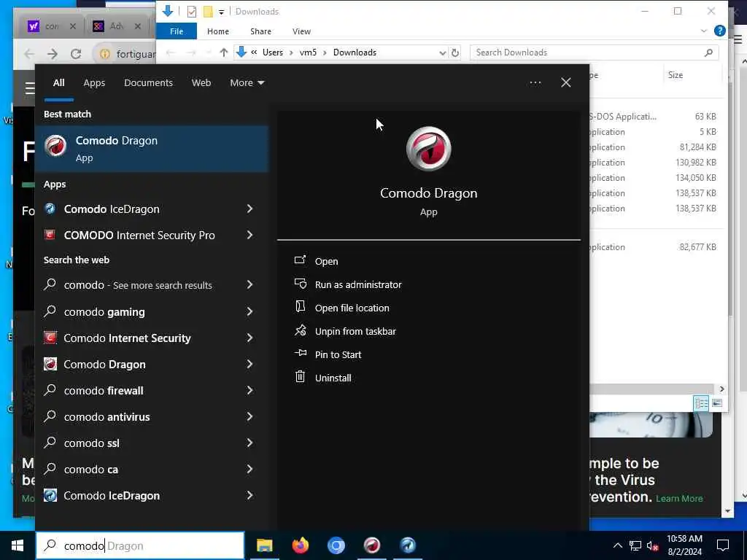747x560 pixels.
Task: Open the Explorer View ribbon tab
Action: coord(301,31)
